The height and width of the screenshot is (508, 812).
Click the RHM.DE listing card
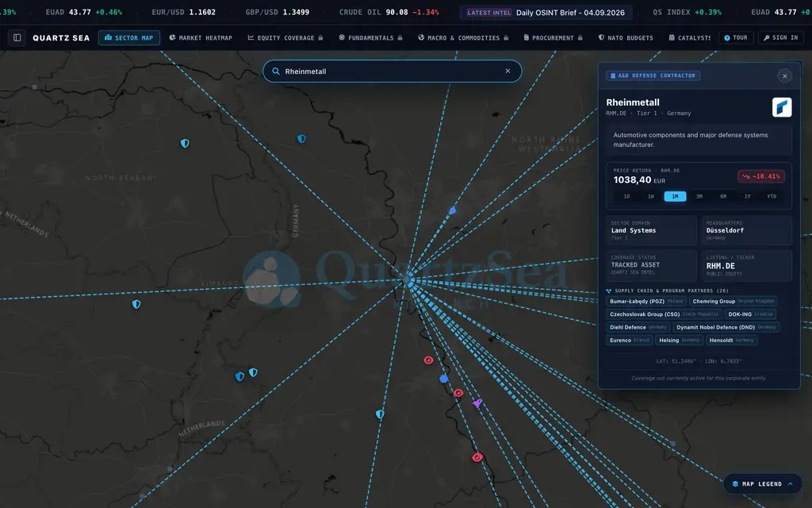747,265
